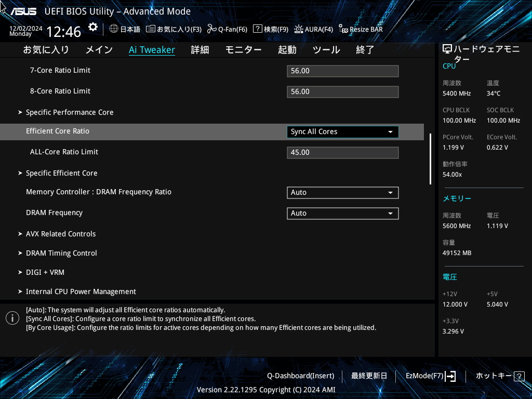Switch to お気に入り tab
532x399 pixels.
[46, 50]
